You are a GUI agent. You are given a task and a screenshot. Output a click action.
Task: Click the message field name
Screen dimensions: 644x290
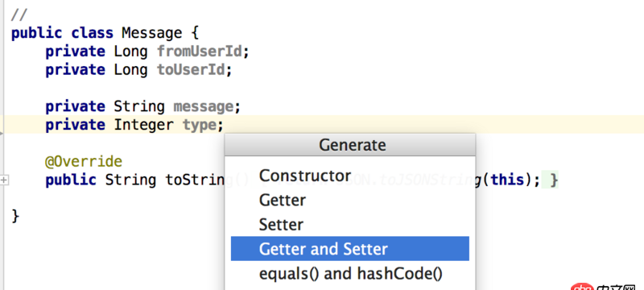click(x=203, y=107)
